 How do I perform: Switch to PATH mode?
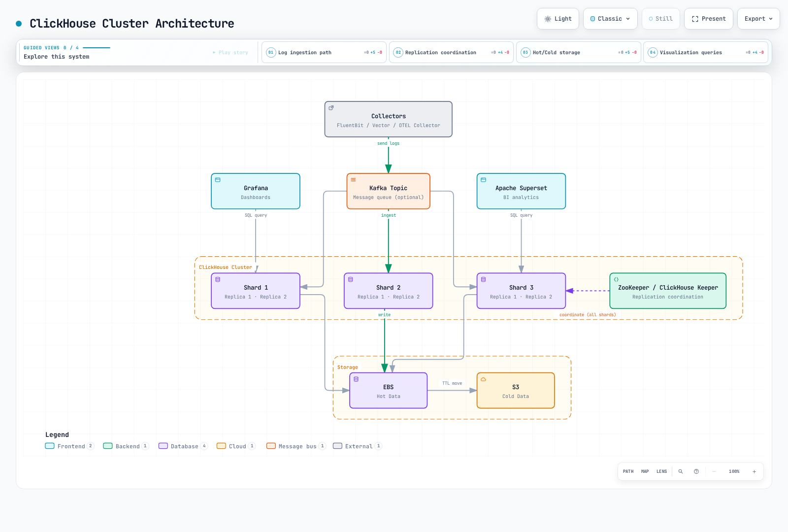(x=628, y=471)
